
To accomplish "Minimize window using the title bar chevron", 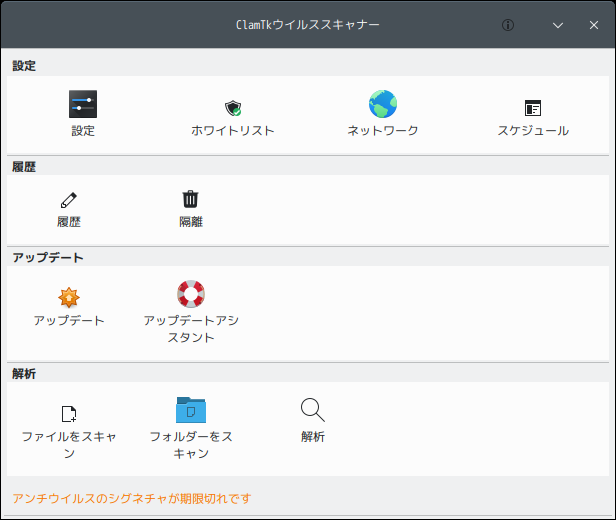I will point(558,25).
